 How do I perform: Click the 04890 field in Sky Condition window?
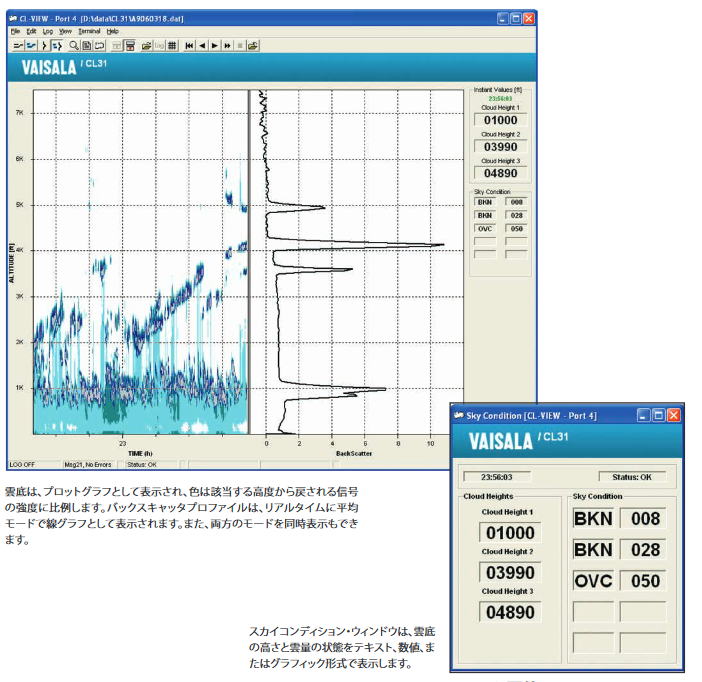click(510, 612)
